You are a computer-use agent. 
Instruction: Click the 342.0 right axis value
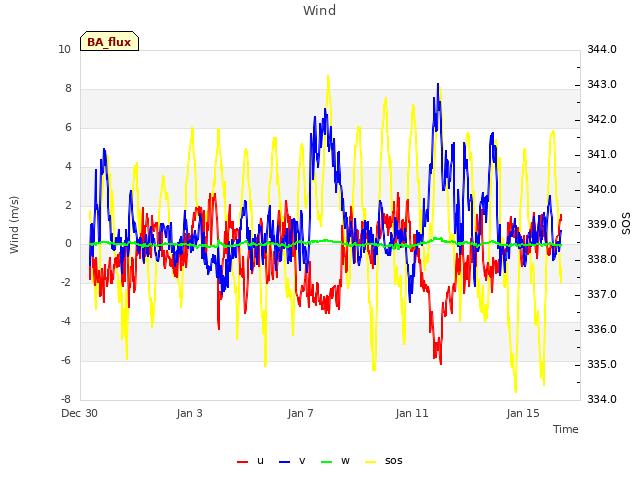coord(602,119)
